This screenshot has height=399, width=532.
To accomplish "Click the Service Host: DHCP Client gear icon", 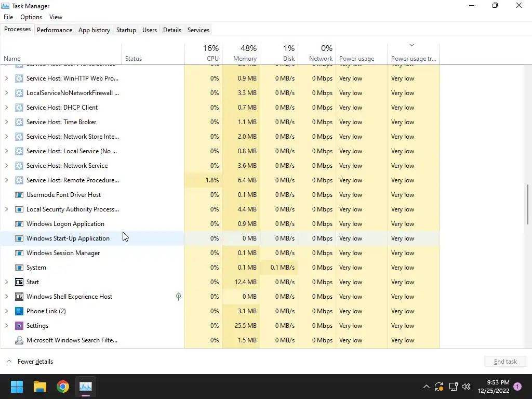I will point(19,108).
